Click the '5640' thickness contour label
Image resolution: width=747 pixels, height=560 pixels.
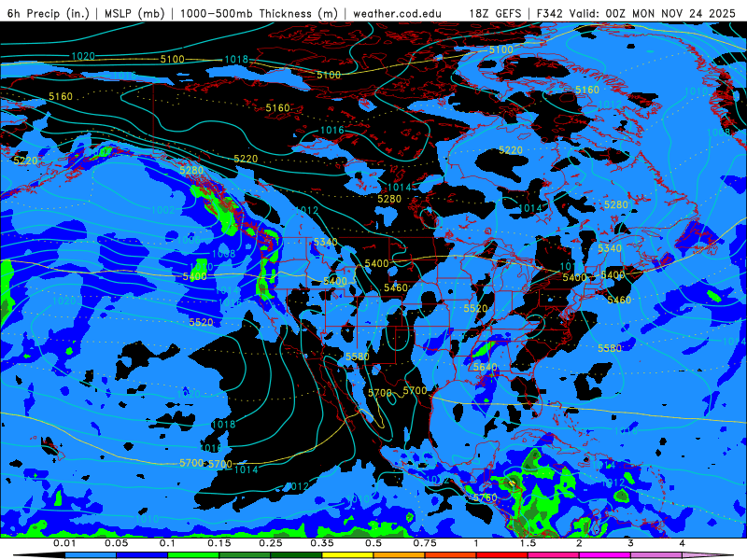pyautogui.click(x=485, y=367)
